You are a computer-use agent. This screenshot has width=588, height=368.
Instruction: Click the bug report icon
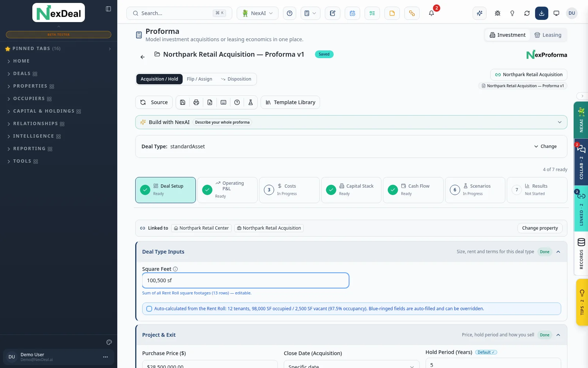pyautogui.click(x=498, y=13)
